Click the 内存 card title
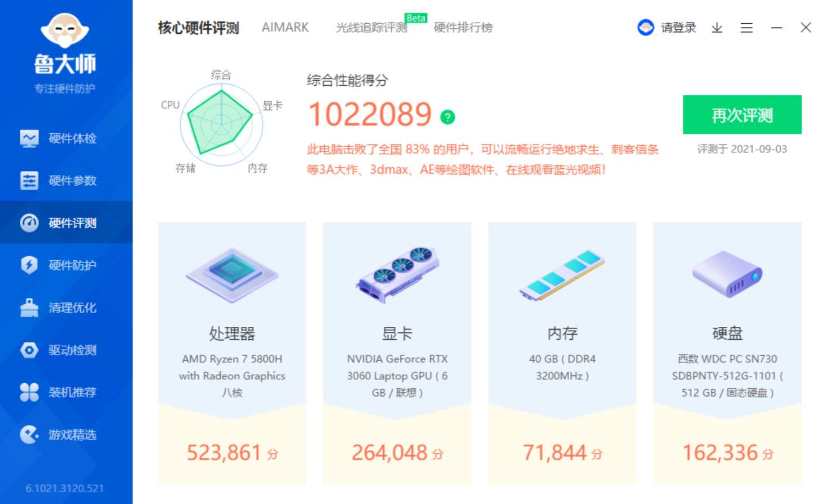Image resolution: width=826 pixels, height=504 pixels. pyautogui.click(x=562, y=334)
